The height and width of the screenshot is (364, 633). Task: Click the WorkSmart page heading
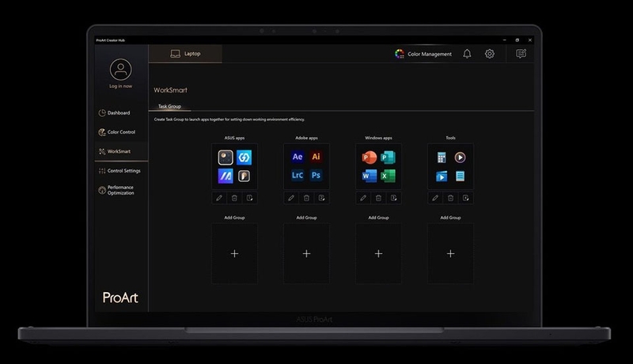point(170,90)
